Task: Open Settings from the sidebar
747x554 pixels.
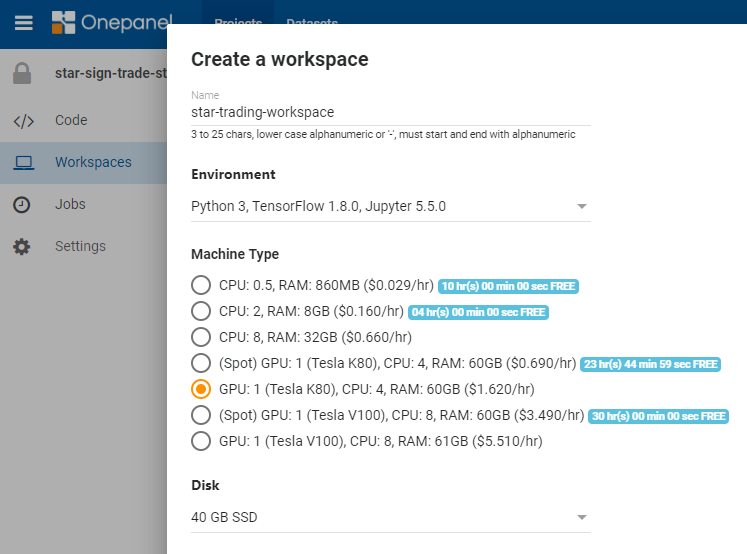Action: [x=80, y=246]
